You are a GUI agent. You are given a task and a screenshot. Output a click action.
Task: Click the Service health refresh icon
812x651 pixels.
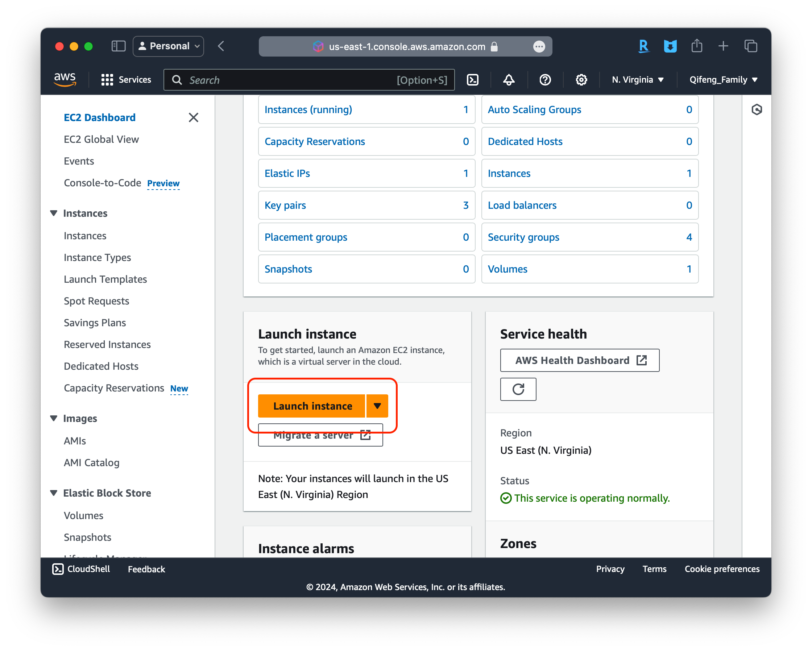(518, 389)
